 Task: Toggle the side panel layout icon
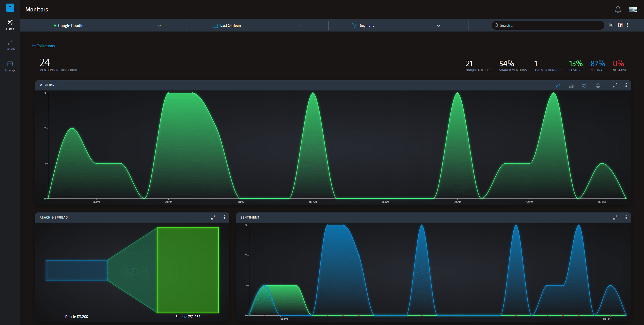620,25
